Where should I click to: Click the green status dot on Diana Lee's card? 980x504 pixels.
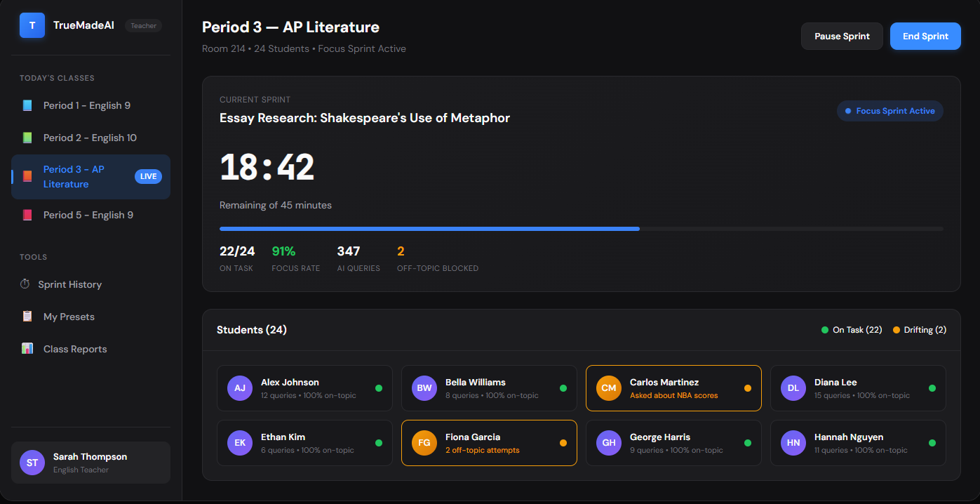[x=932, y=388]
